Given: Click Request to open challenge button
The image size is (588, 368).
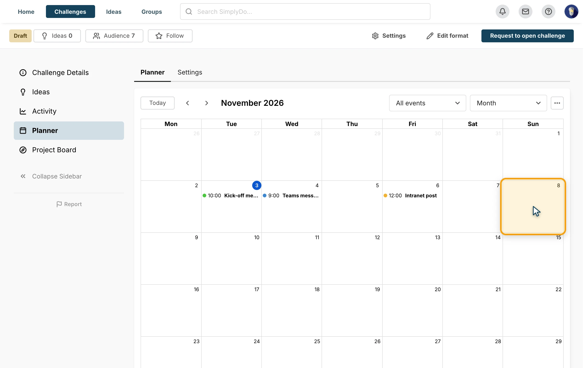Looking at the screenshot, I should (x=527, y=36).
